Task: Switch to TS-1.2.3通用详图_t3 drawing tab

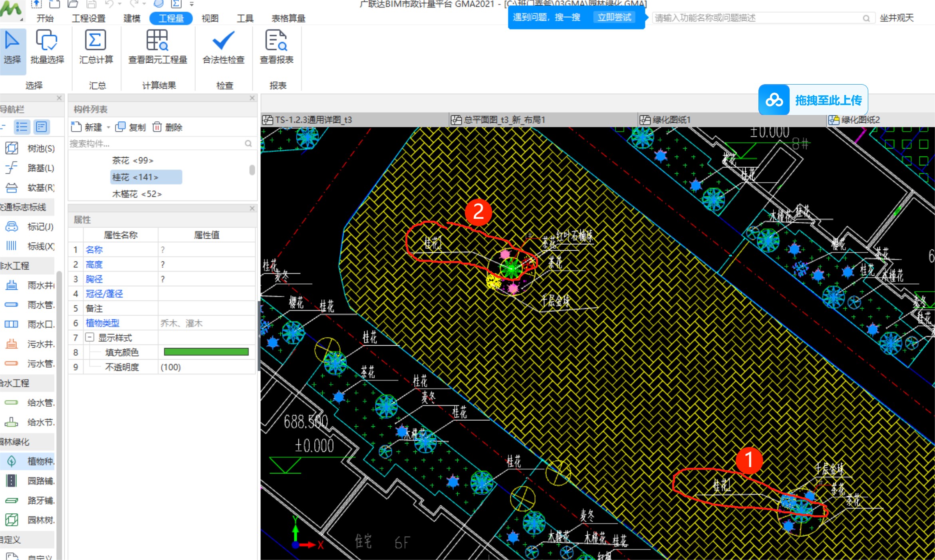Action: click(x=354, y=120)
